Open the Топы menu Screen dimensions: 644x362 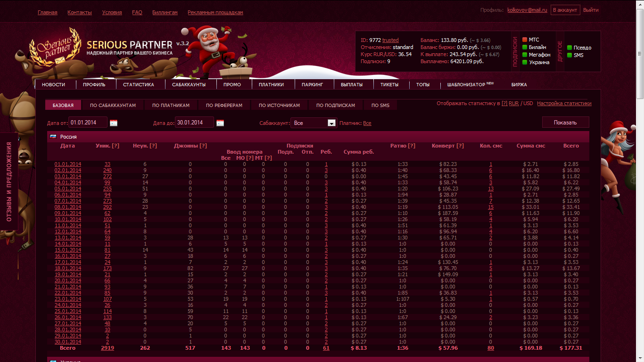[423, 85]
